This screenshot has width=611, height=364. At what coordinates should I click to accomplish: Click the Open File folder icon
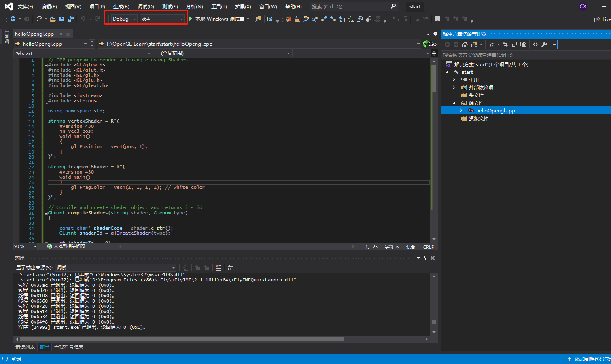(x=53, y=19)
